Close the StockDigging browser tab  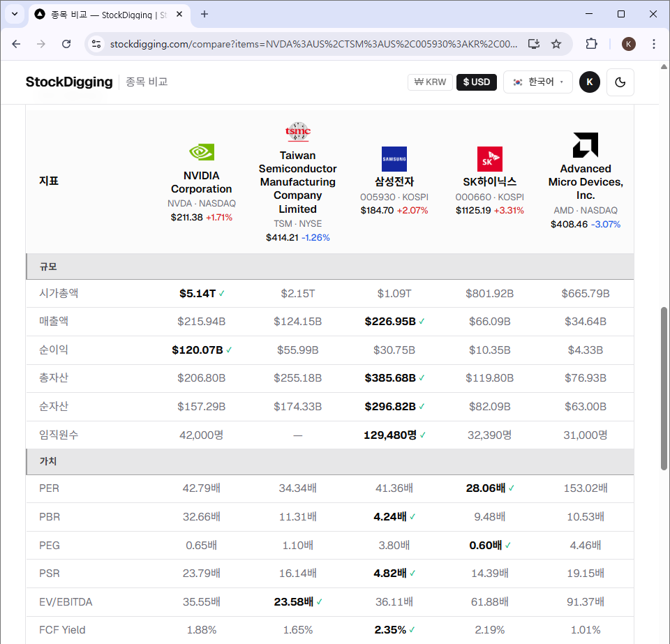179,14
